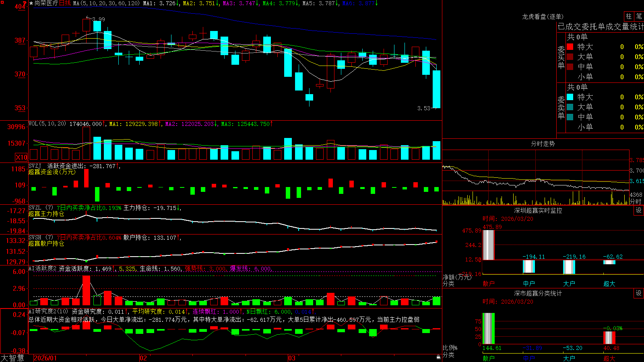Select the SVZL (7) indicator label
The width and height of the screenshot is (644, 362).
(x=41, y=208)
